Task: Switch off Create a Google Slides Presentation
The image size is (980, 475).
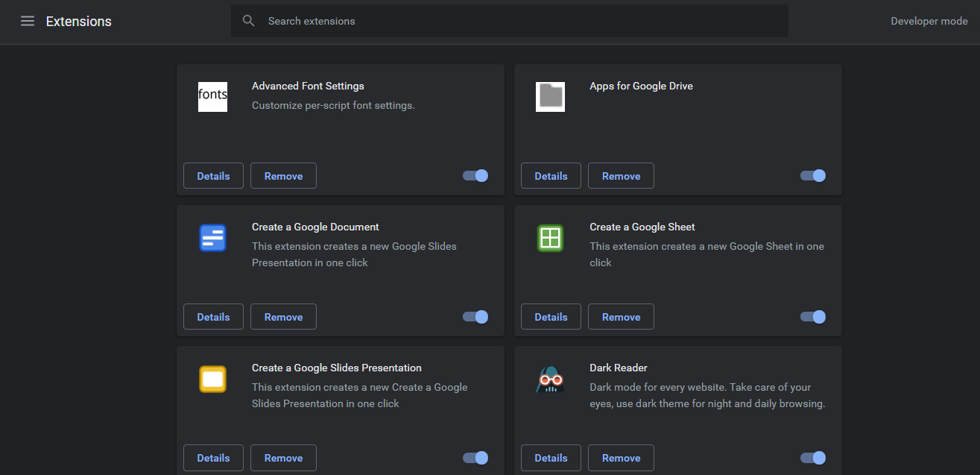Action: click(475, 458)
